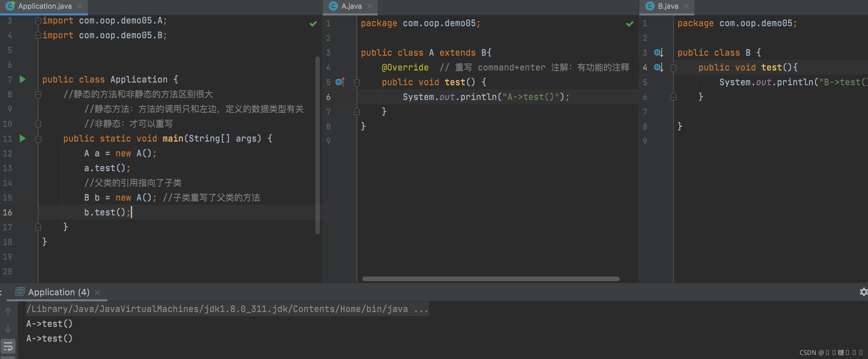This screenshot has height=359, width=868.
Task: Click overriding method marker in A.java line 5
Action: (x=340, y=82)
